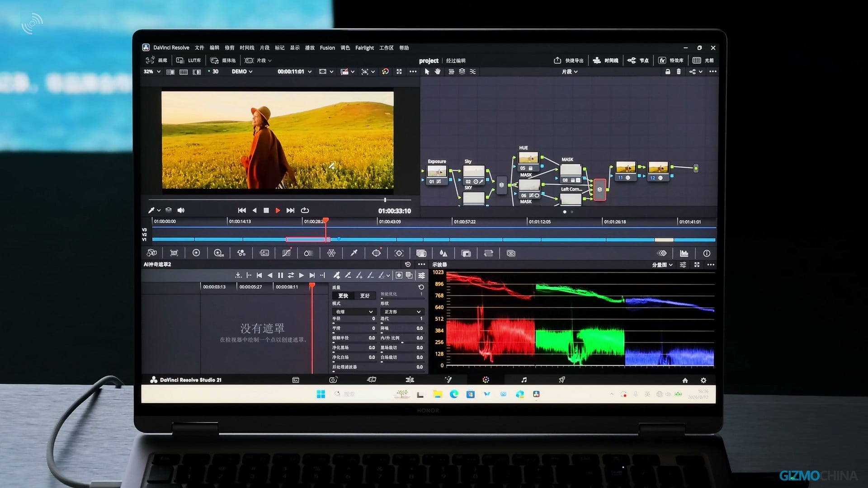868x488 pixels.
Task: Click the viewer scrubber bar handle
Action: pyautogui.click(x=385, y=200)
